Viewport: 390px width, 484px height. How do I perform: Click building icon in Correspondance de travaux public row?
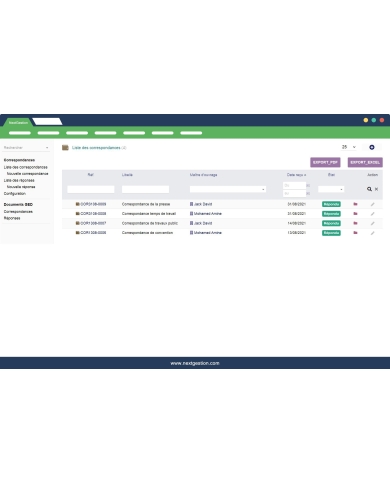click(191, 223)
